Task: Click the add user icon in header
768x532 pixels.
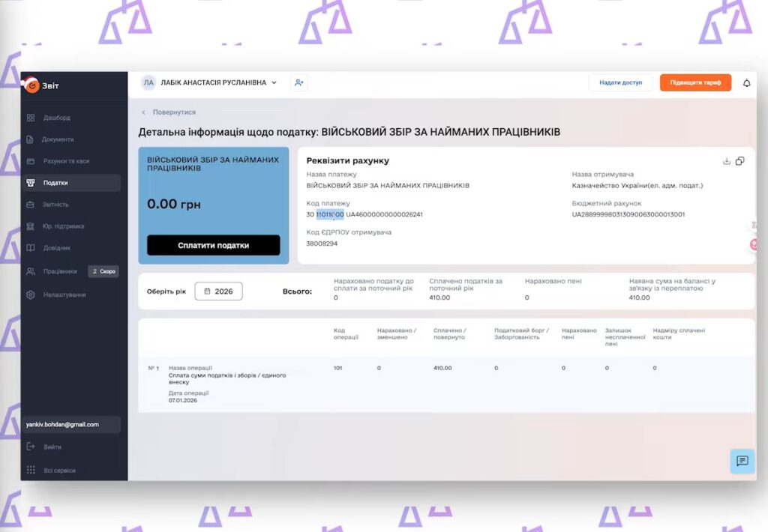Action: 298,82
